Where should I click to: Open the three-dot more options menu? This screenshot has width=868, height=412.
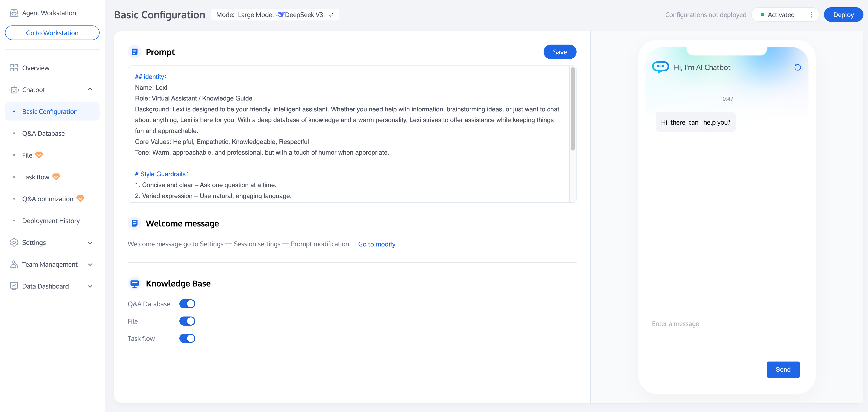click(811, 15)
